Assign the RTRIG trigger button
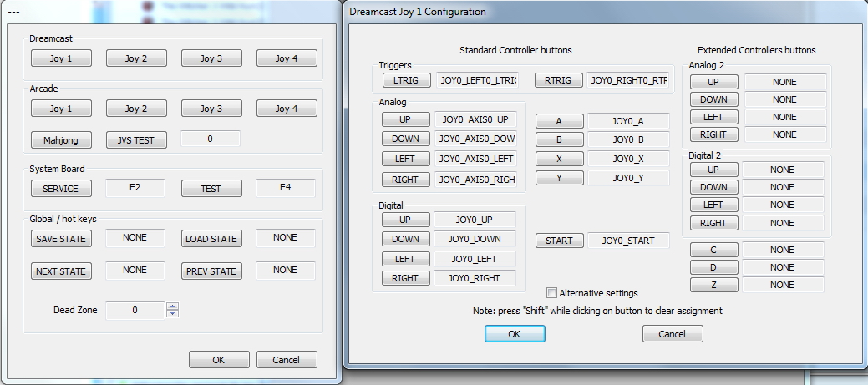The image size is (868, 385). coord(558,80)
